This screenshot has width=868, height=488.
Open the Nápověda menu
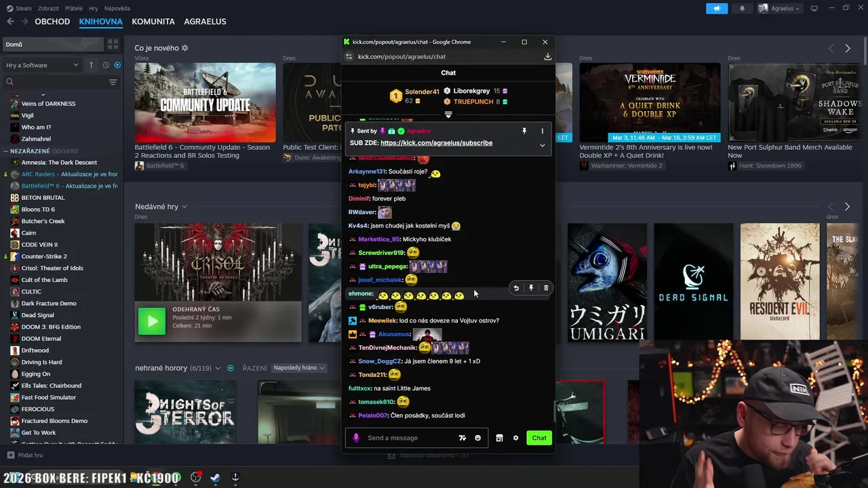tap(117, 8)
